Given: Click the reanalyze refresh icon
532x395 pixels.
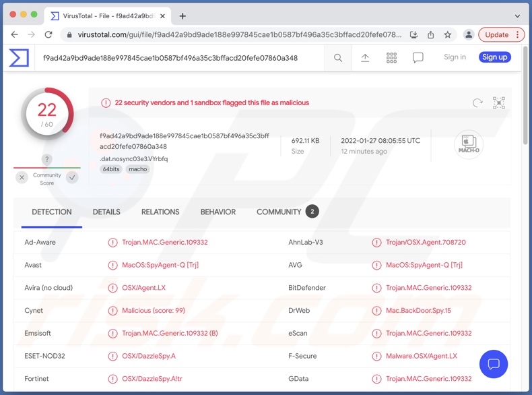Looking at the screenshot, I should pos(477,103).
